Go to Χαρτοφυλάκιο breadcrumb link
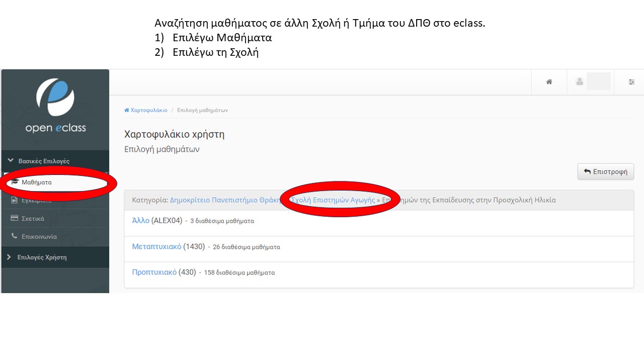Screen dimensions: 644x362 148,110
